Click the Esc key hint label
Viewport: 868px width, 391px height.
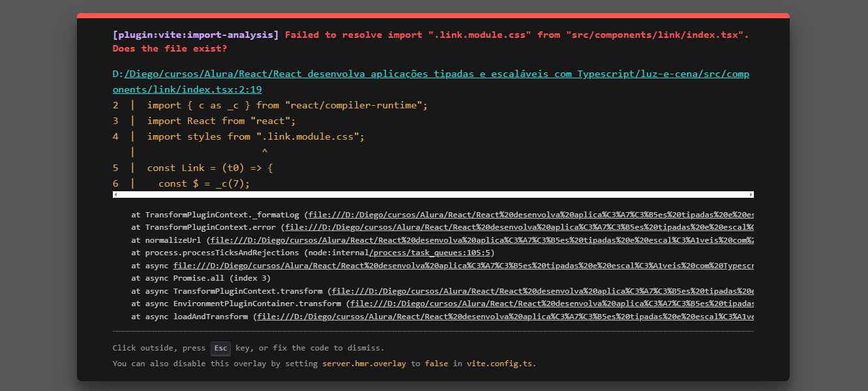[x=220, y=348]
